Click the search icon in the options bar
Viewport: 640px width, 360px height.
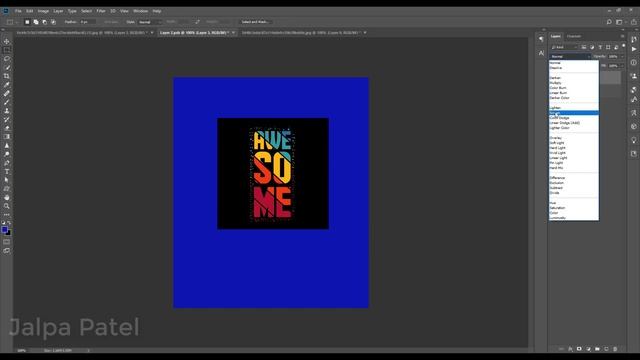pos(609,22)
